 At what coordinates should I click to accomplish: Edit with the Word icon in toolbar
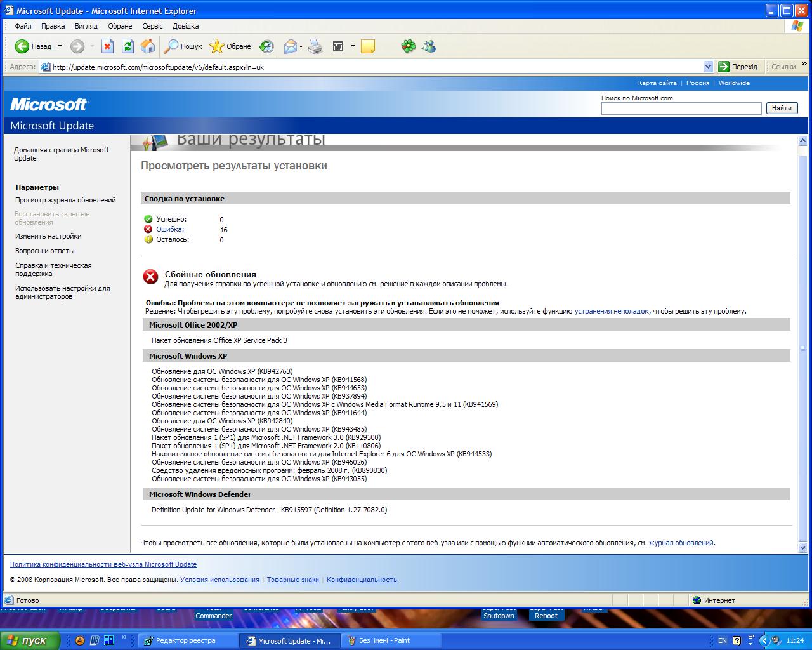pos(338,46)
